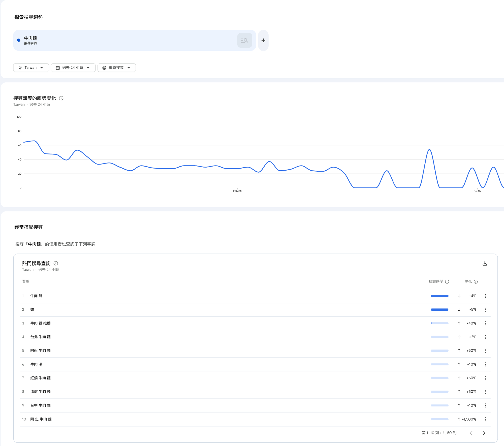Open the Taiwan location dropdown
Image resolution: width=504 pixels, height=446 pixels.
coord(31,67)
